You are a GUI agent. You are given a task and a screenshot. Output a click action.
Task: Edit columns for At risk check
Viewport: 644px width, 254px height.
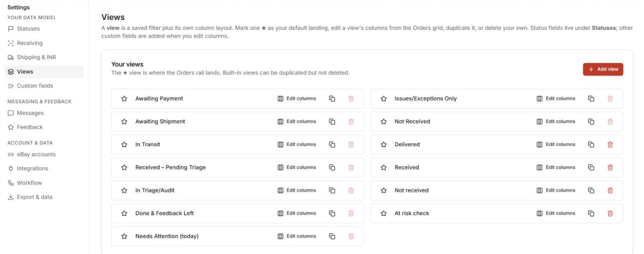tap(556, 213)
